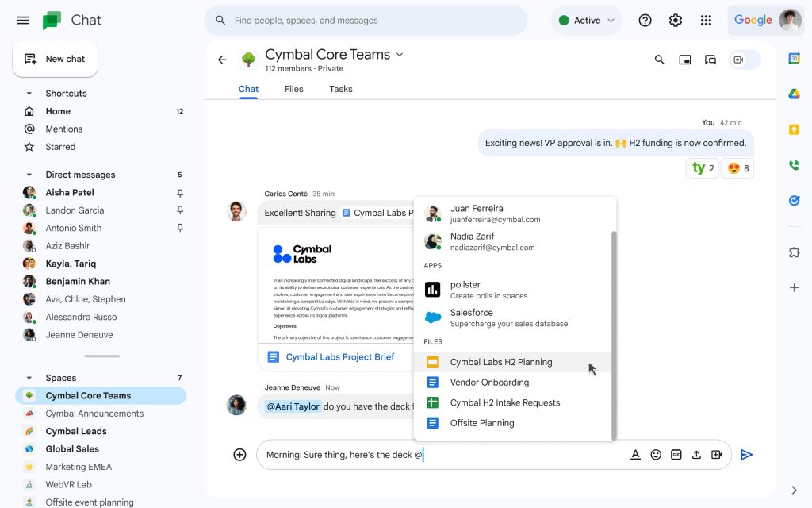
Task: Open the Active status dropdown
Action: (x=587, y=21)
